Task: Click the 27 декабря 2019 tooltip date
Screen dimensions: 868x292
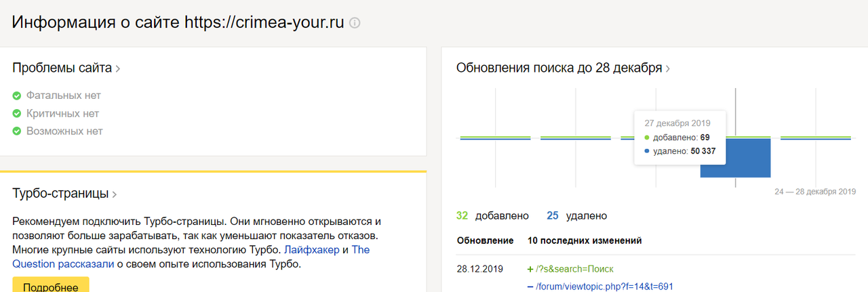Action: (677, 123)
